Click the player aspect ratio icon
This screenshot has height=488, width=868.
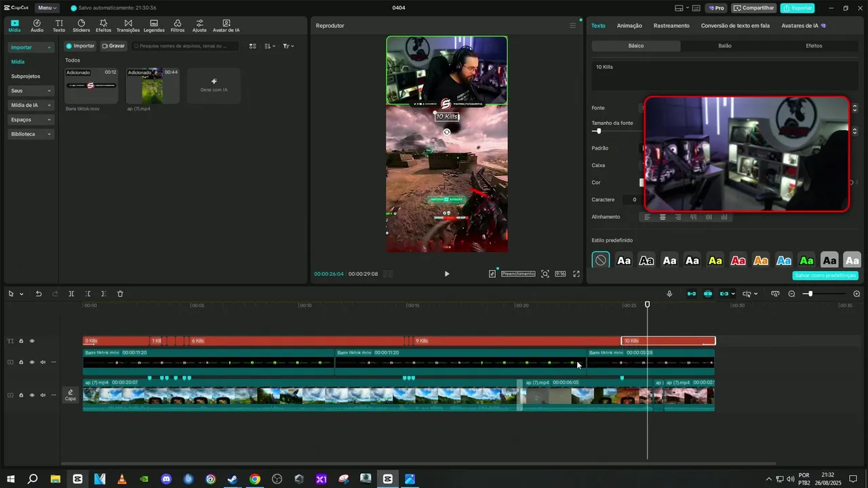(x=560, y=274)
